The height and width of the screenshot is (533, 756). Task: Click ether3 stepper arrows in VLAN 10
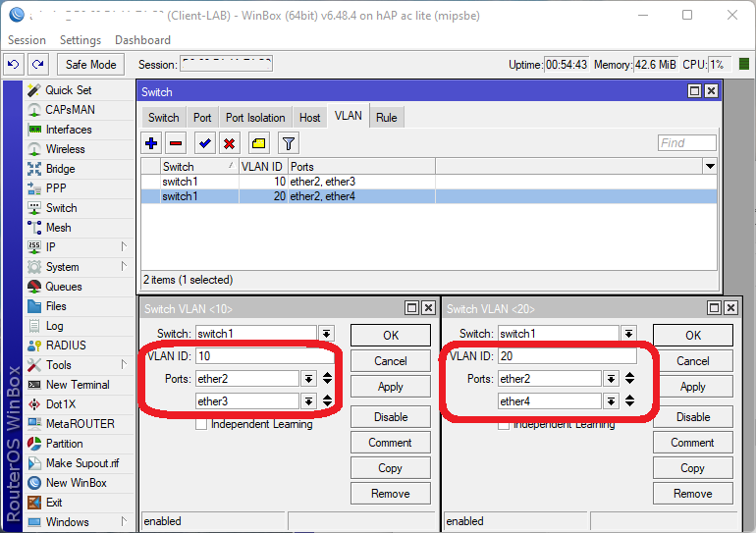tap(327, 400)
